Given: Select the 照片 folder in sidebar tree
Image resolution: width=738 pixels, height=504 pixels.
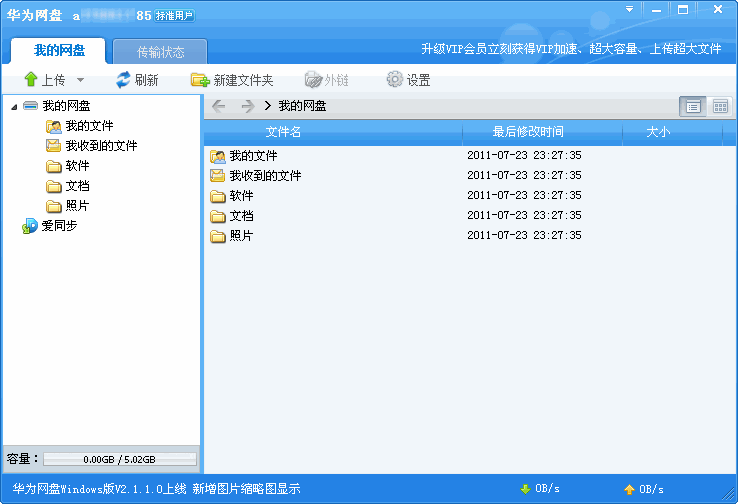Looking at the screenshot, I should [x=78, y=206].
